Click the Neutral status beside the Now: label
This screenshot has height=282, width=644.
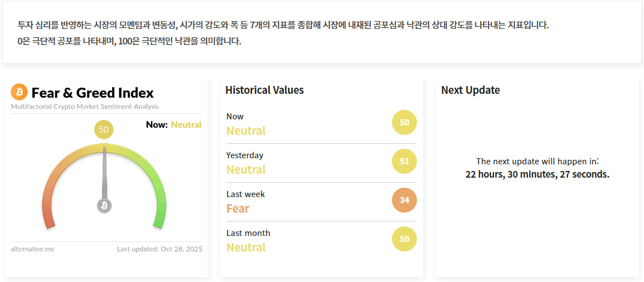(x=186, y=124)
